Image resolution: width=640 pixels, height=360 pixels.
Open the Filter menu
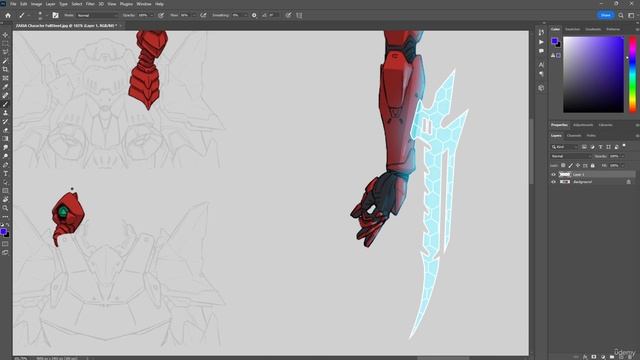tap(90, 4)
